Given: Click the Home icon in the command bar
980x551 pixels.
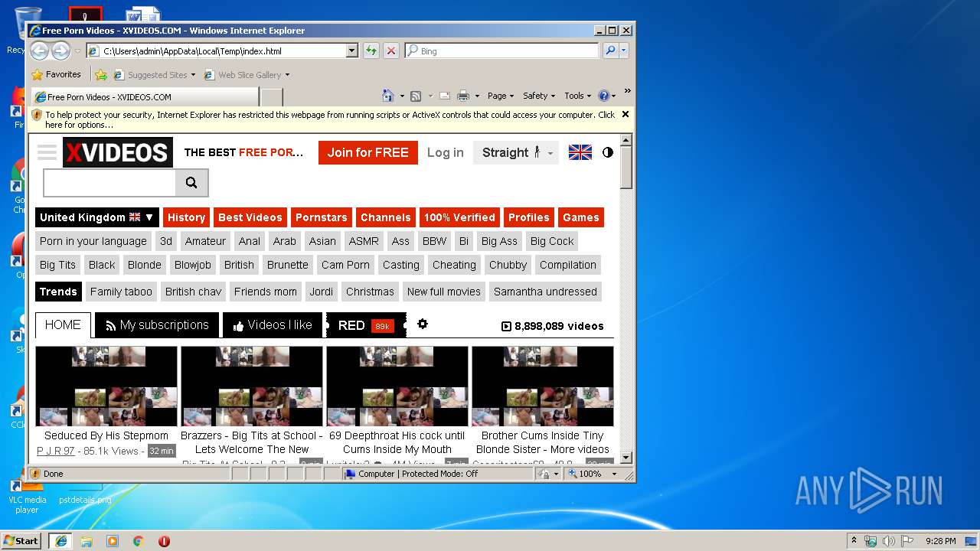Looking at the screenshot, I should (389, 96).
